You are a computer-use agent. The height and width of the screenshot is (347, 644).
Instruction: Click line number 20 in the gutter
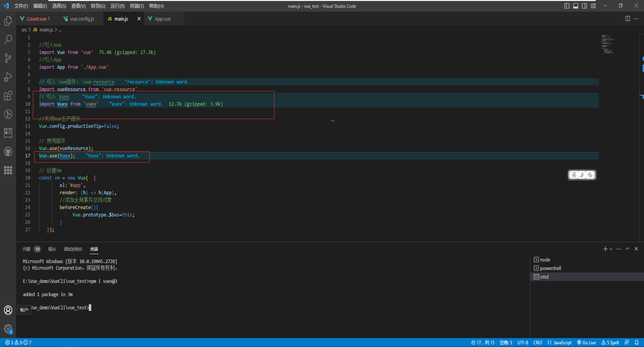click(28, 178)
